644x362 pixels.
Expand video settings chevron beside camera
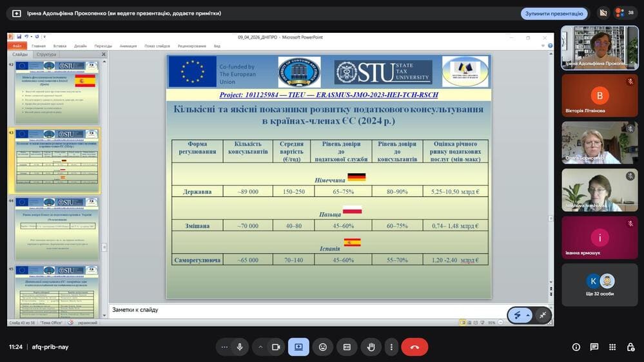tap(260, 347)
